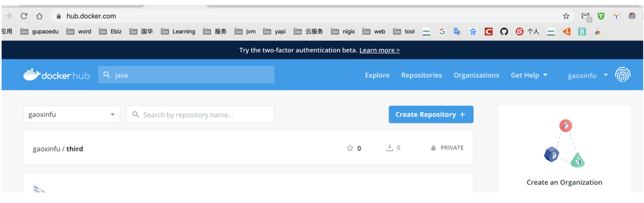
Task: Click the star count on gaoxinfu/third
Action: [354, 148]
